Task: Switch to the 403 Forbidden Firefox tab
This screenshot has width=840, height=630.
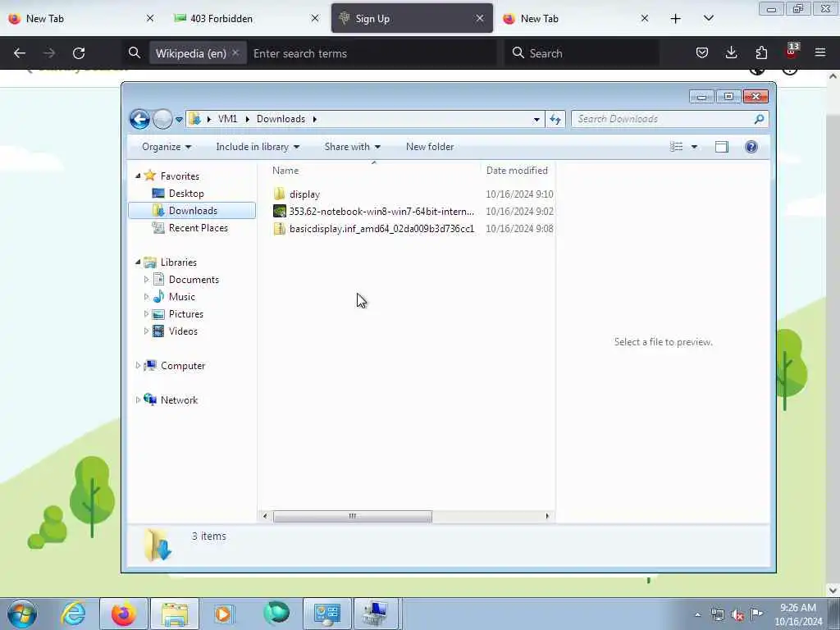Action: click(246, 18)
